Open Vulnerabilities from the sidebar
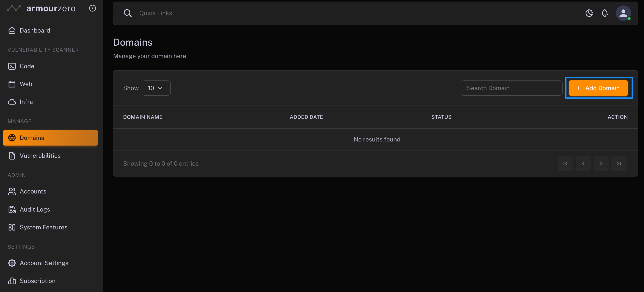This screenshot has height=292, width=644. [x=40, y=155]
